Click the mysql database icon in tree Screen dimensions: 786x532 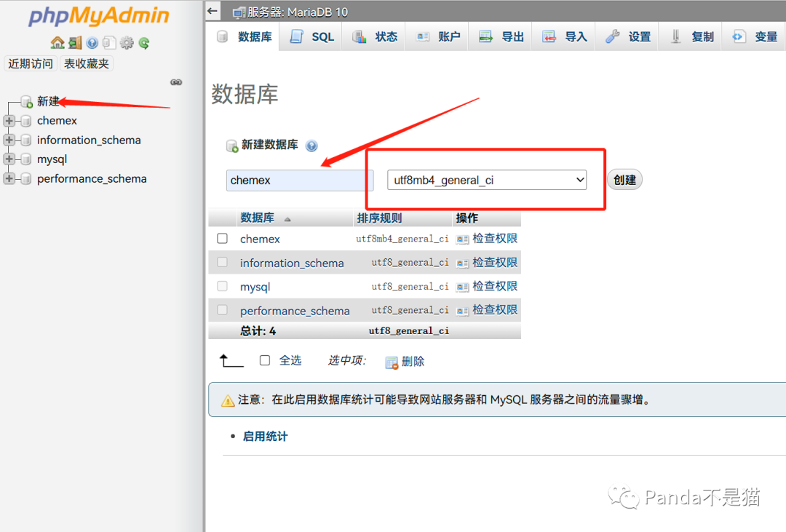click(x=26, y=159)
